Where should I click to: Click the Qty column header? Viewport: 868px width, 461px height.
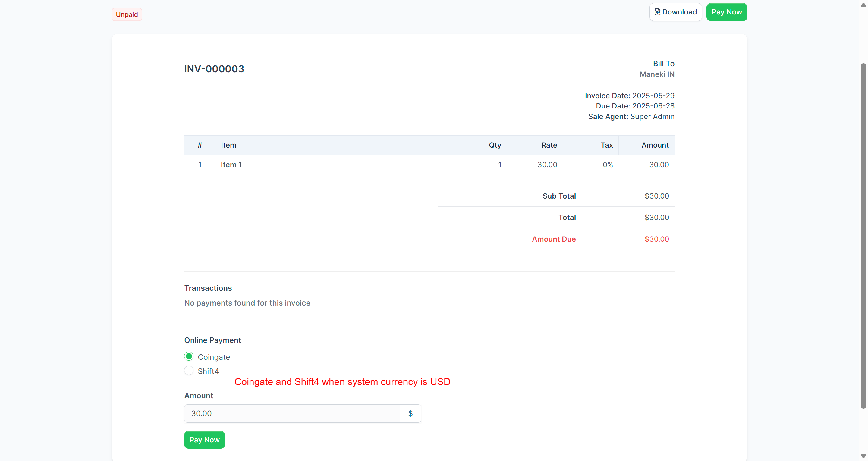[x=494, y=145]
